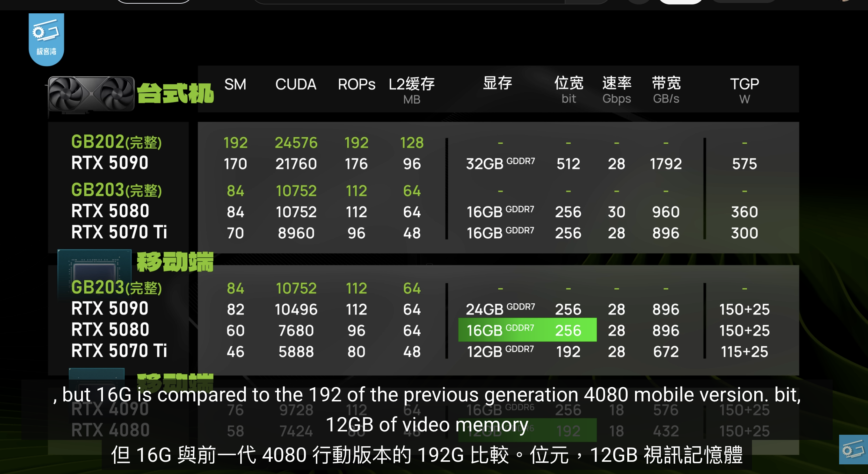
Task: Click the 575 TGP value
Action: point(744,164)
